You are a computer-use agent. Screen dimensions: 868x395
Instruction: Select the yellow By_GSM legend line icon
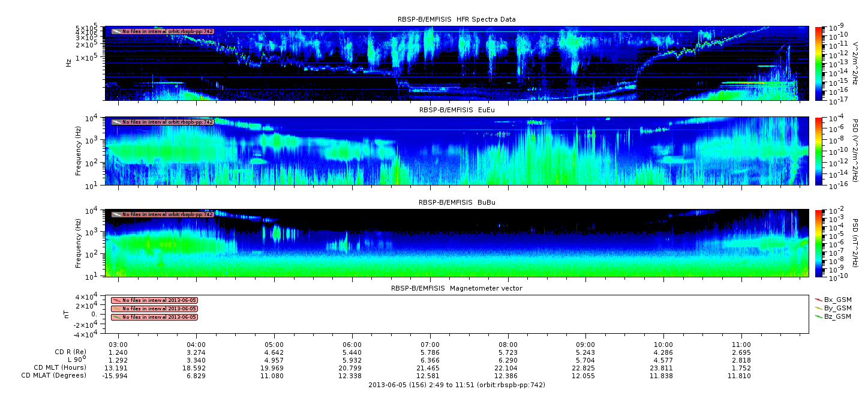[x=818, y=307]
